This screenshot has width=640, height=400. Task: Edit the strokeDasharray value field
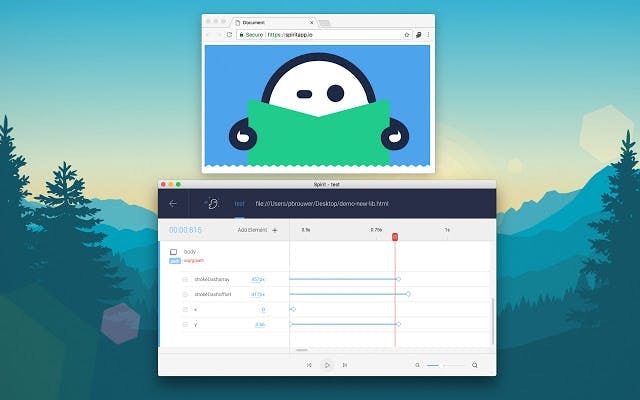pyautogui.click(x=258, y=280)
